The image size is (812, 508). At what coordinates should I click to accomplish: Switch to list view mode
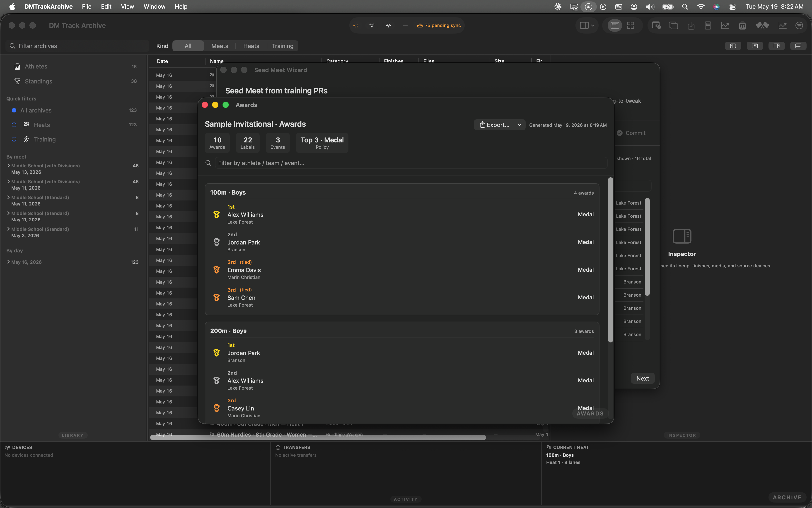[x=615, y=26]
